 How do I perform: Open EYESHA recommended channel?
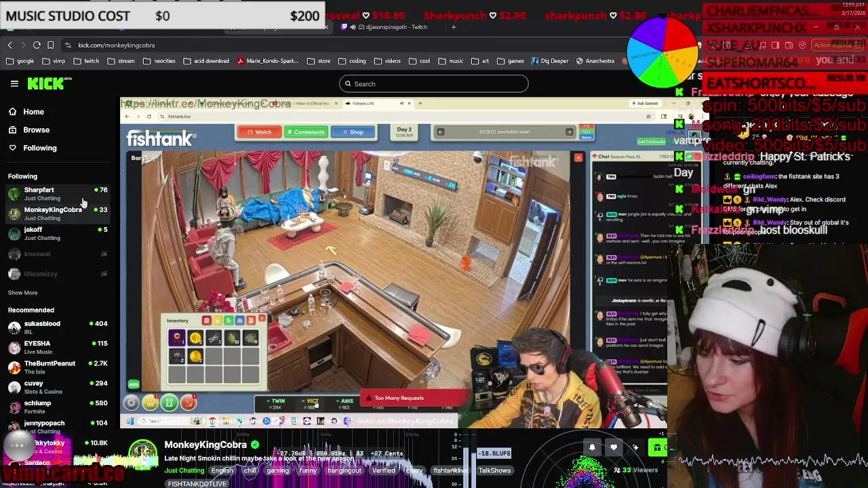click(58, 347)
